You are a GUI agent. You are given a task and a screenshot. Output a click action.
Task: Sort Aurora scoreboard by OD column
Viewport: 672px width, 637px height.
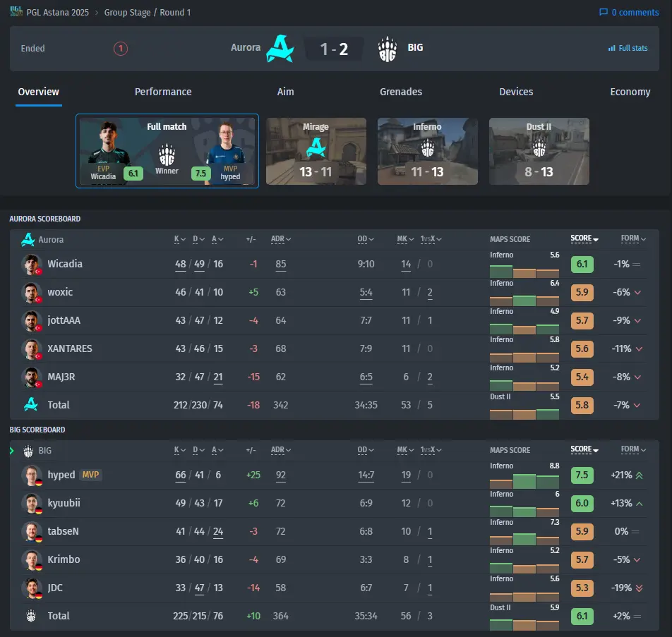click(x=366, y=239)
